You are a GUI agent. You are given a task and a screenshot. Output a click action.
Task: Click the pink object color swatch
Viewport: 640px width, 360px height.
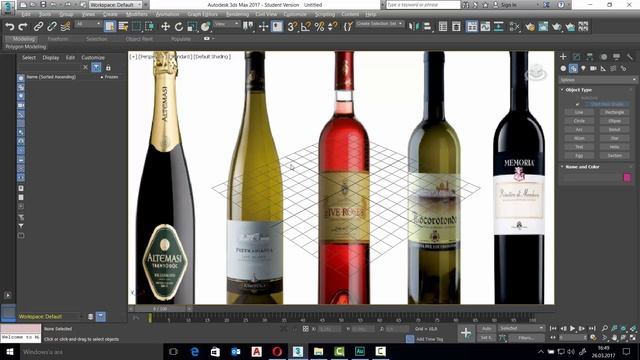pyautogui.click(x=627, y=177)
